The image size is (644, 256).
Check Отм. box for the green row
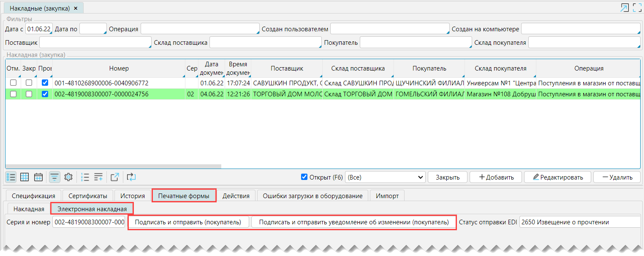point(13,94)
